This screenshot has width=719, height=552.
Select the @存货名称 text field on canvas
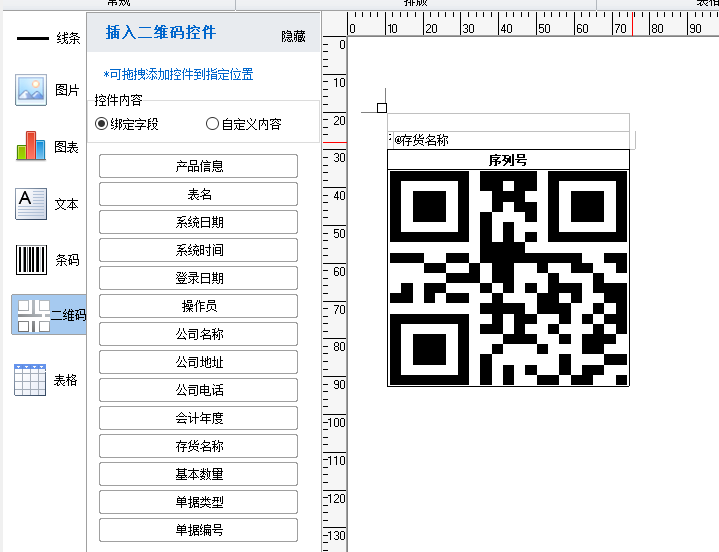(x=511, y=140)
